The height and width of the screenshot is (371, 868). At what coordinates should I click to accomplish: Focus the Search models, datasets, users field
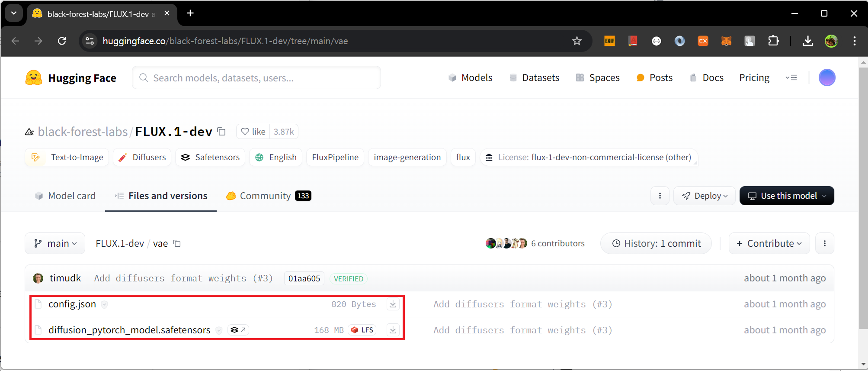coord(256,78)
